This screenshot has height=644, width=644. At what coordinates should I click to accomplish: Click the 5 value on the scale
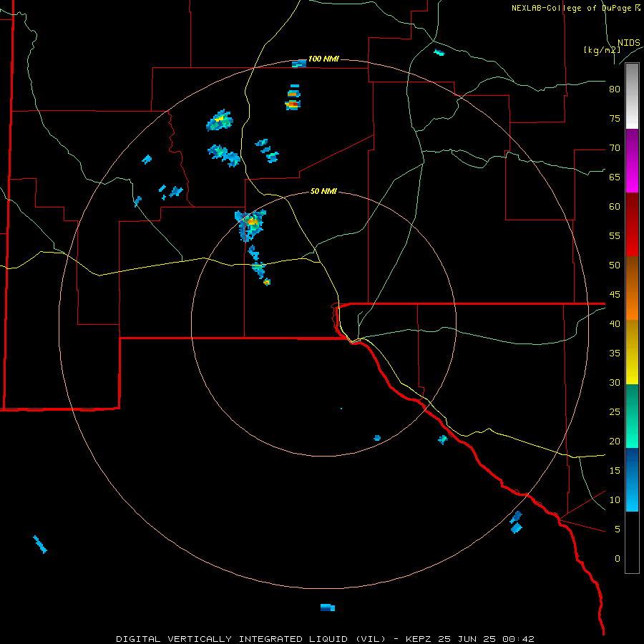click(x=618, y=530)
